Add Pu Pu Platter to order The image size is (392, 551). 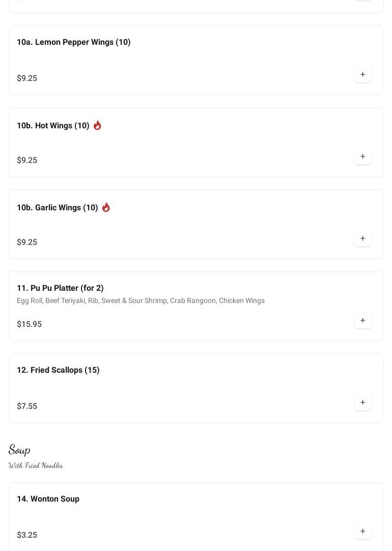coord(362,321)
